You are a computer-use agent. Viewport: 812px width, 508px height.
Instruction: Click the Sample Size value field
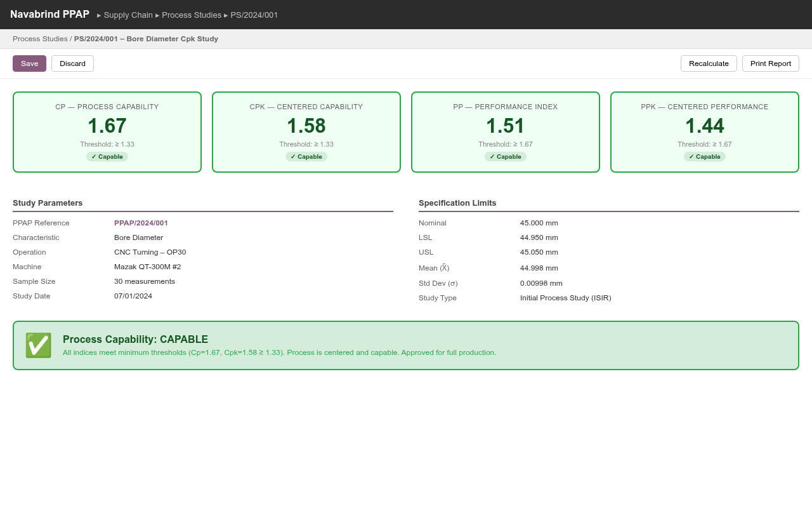145,281
